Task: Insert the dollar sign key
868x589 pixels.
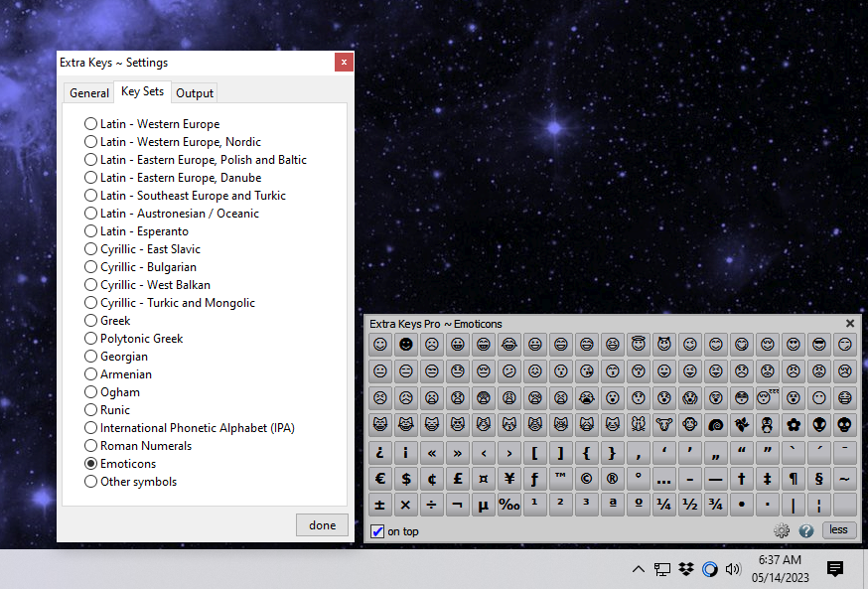Action: point(406,479)
